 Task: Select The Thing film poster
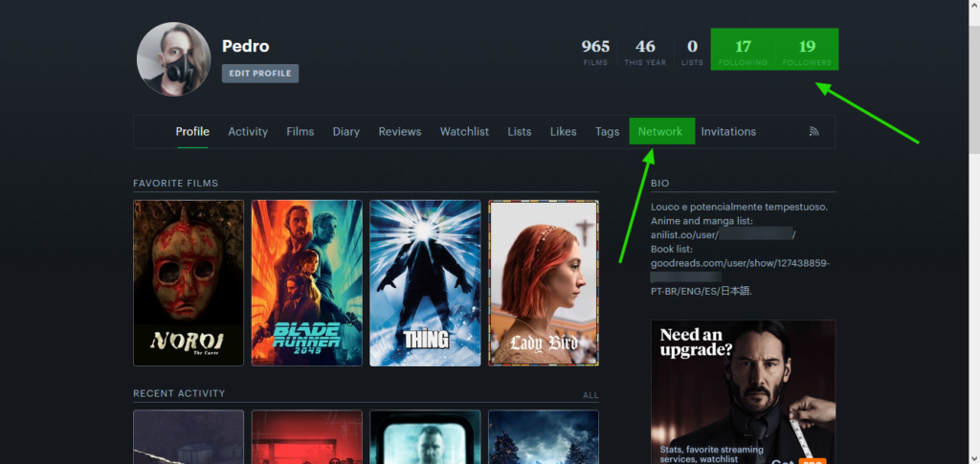(x=425, y=282)
